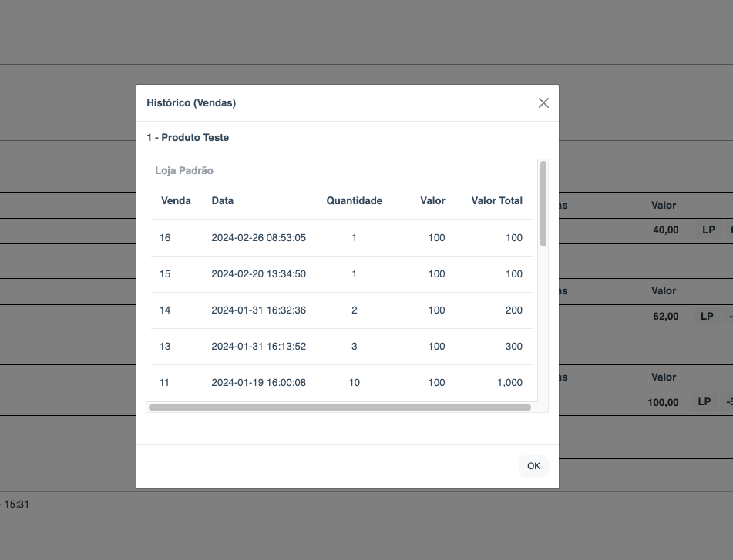This screenshot has height=560, width=733.
Task: Close the Histórico (Vendas) dialog with X
Action: pos(543,102)
